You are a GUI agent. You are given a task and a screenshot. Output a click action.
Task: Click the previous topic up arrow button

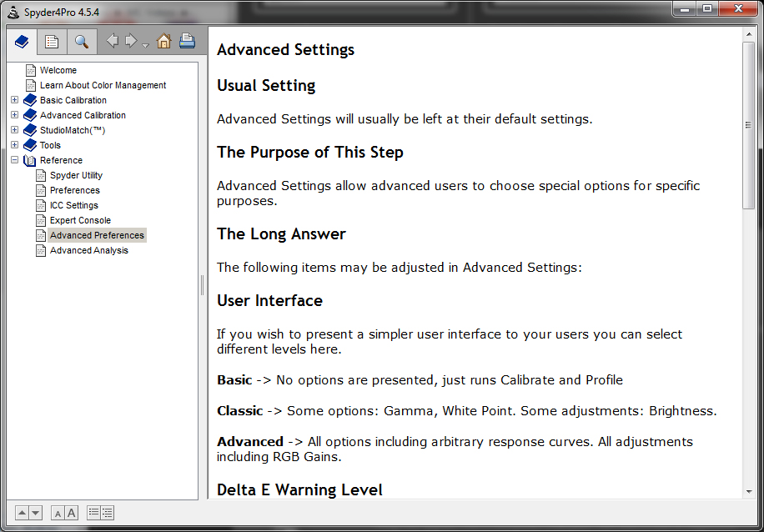pos(23,513)
